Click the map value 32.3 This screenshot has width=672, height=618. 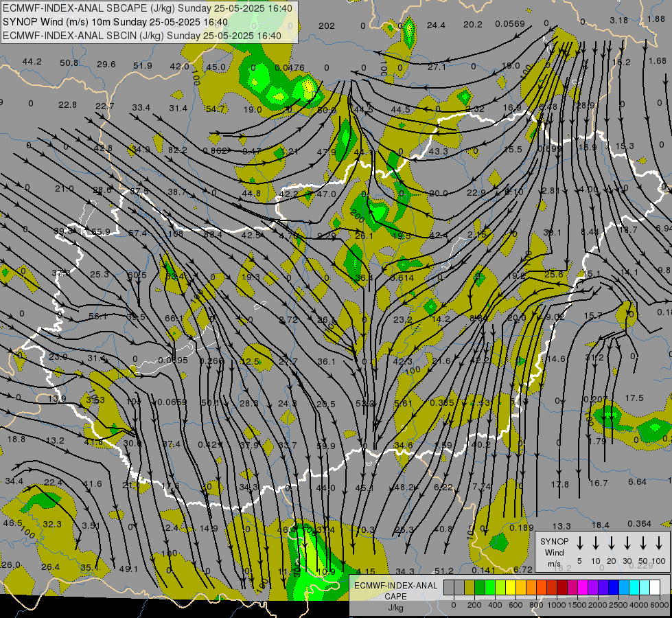coord(52,524)
